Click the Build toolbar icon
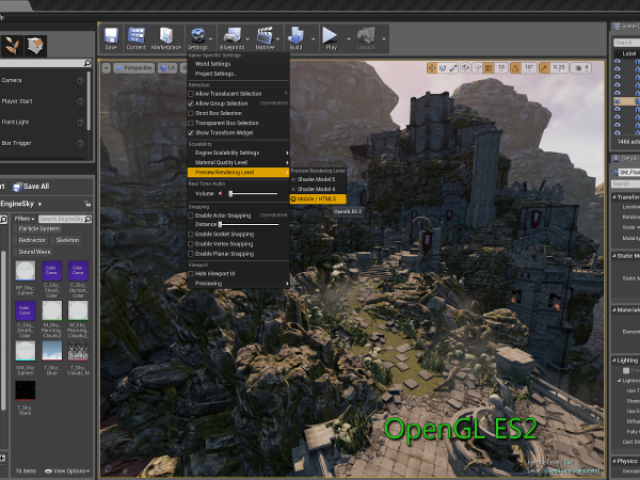This screenshot has width=640, height=480. tap(296, 36)
